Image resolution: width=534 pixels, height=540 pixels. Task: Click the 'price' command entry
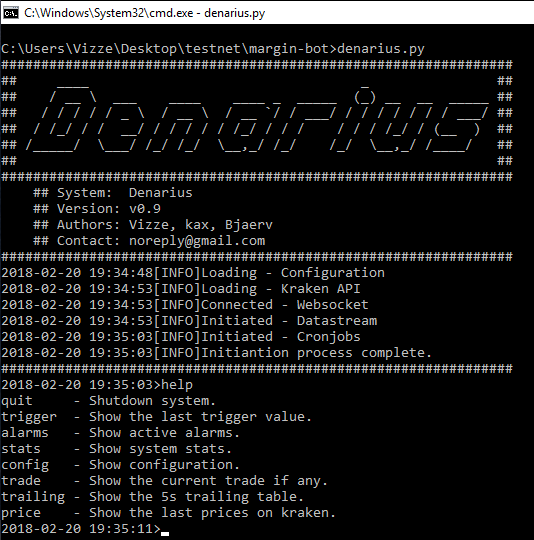[21, 513]
